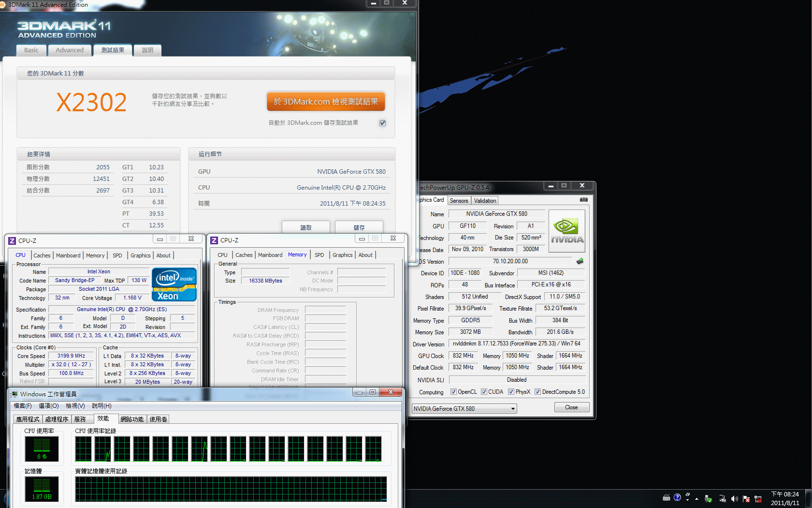812x508 pixels.
Task: Click the Action Center flag icon
Action: click(746, 499)
